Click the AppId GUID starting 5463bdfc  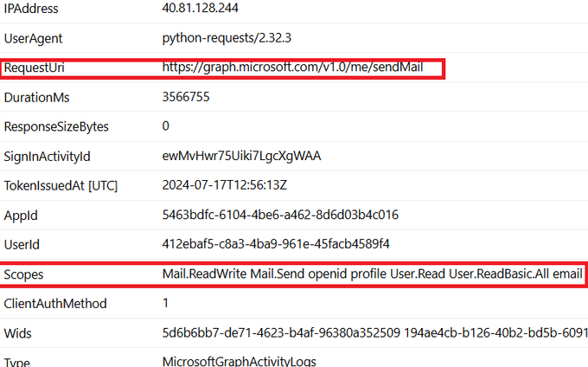[280, 215]
